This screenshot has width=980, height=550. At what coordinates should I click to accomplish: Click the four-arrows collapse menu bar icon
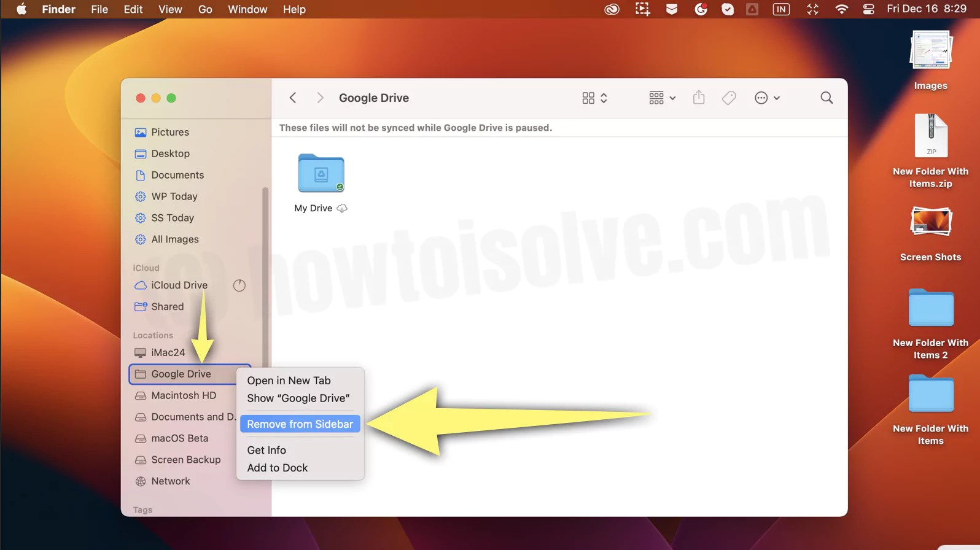tap(812, 9)
